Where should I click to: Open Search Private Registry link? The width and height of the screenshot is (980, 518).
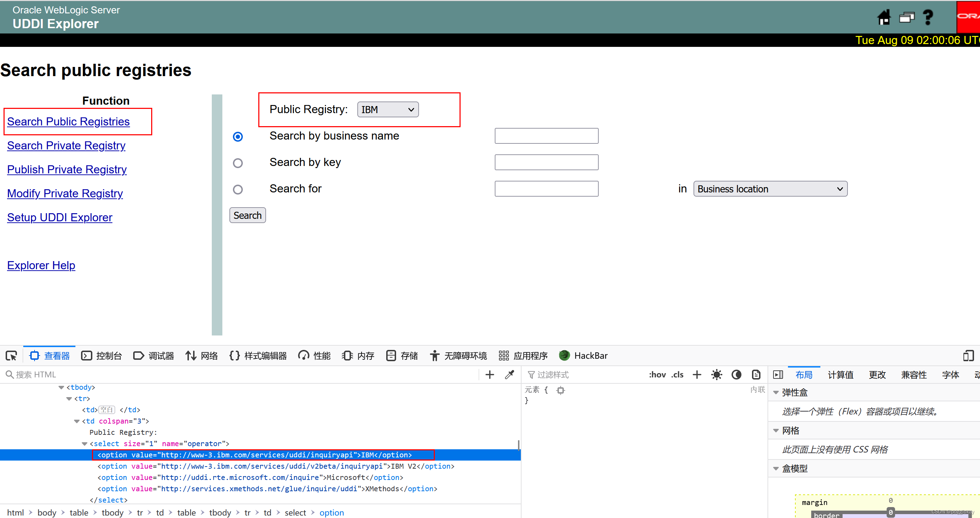(66, 146)
